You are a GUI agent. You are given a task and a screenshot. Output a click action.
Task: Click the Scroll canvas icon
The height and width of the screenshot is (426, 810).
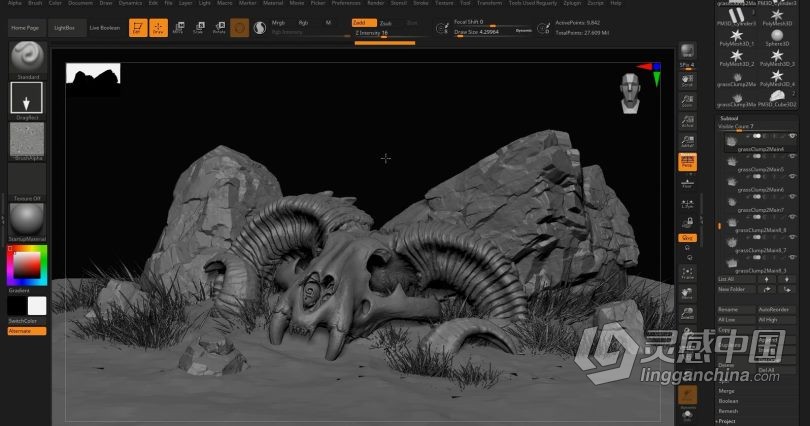[688, 81]
